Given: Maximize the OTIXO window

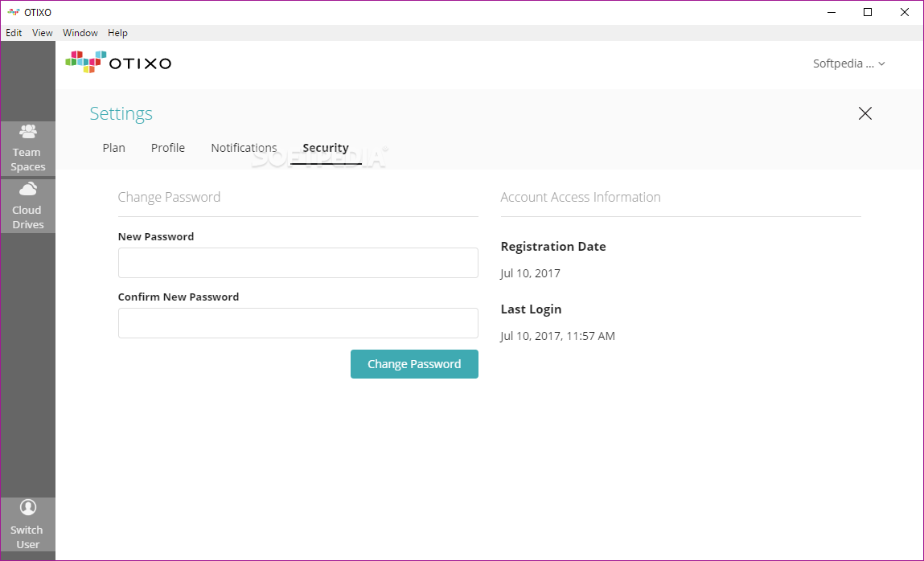Looking at the screenshot, I should (868, 12).
